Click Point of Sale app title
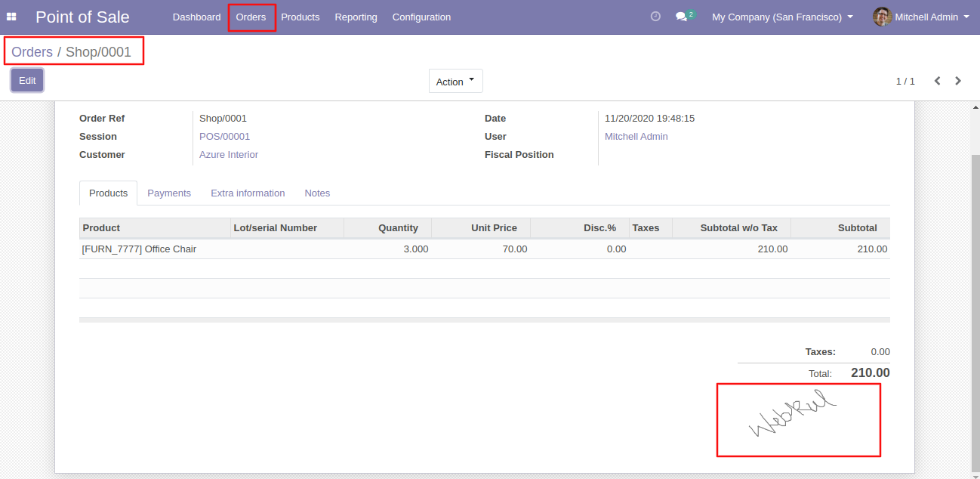Image resolution: width=980 pixels, height=479 pixels. [82, 17]
